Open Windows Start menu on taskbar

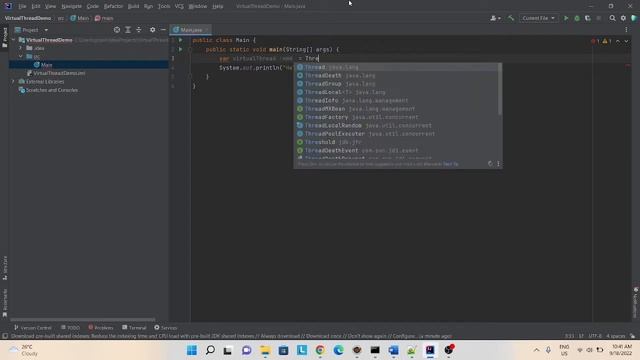pyautogui.click(x=191, y=350)
